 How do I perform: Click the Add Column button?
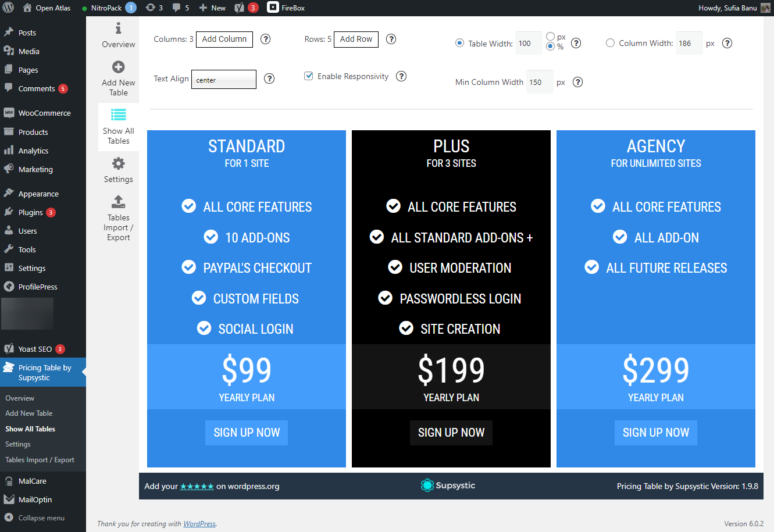224,39
